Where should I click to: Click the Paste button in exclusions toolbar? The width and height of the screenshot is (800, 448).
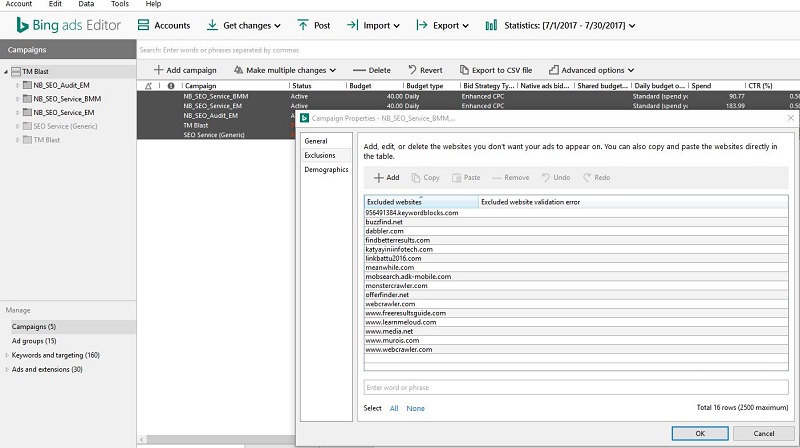466,178
